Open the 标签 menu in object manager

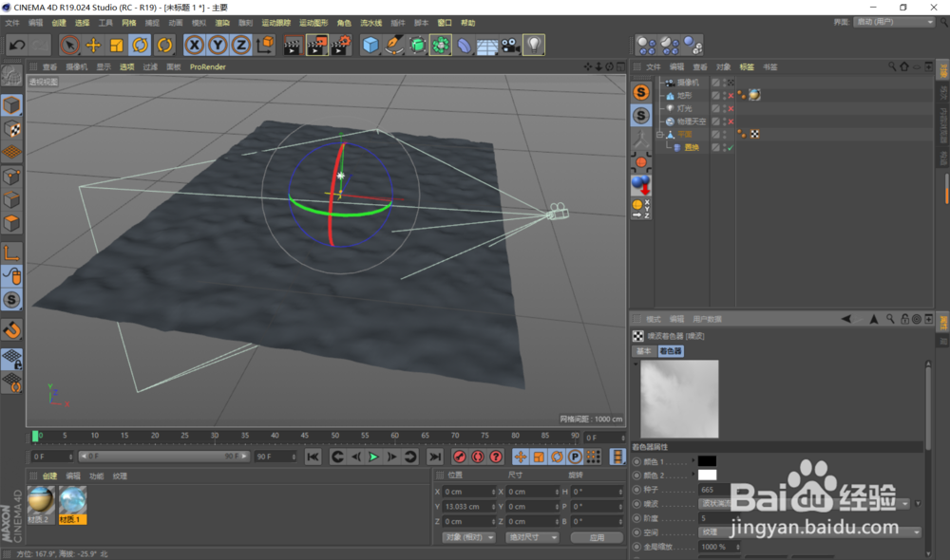point(747,67)
